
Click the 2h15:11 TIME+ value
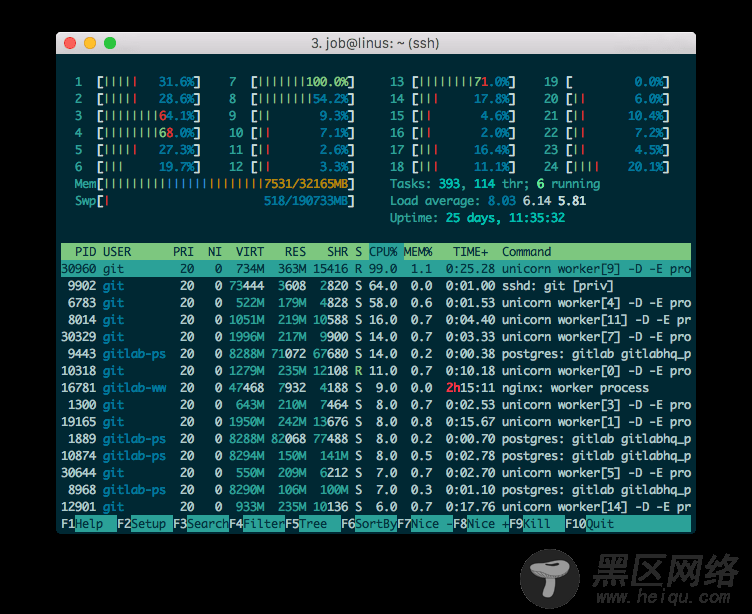pyautogui.click(x=470, y=388)
